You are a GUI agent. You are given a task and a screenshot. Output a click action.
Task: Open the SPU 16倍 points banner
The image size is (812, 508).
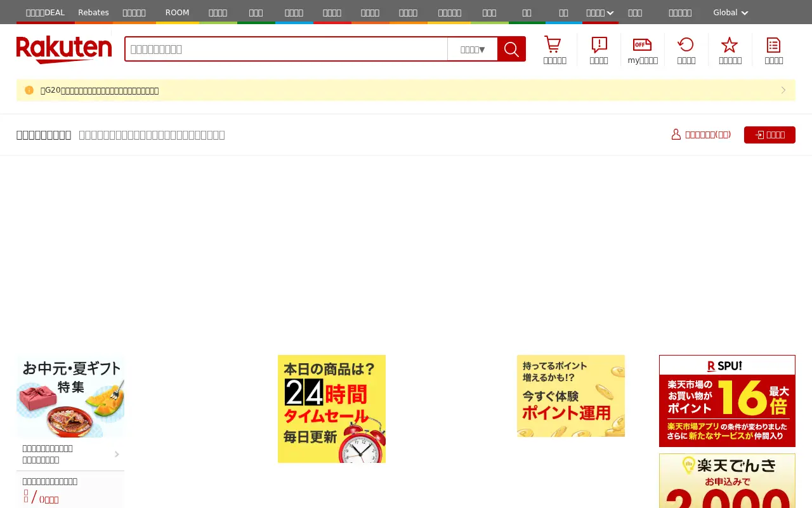(x=727, y=401)
